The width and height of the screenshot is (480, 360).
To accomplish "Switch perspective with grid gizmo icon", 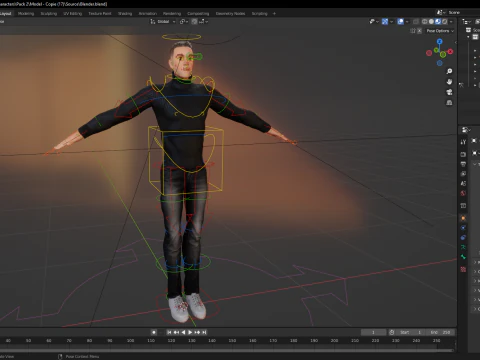I will (449, 103).
